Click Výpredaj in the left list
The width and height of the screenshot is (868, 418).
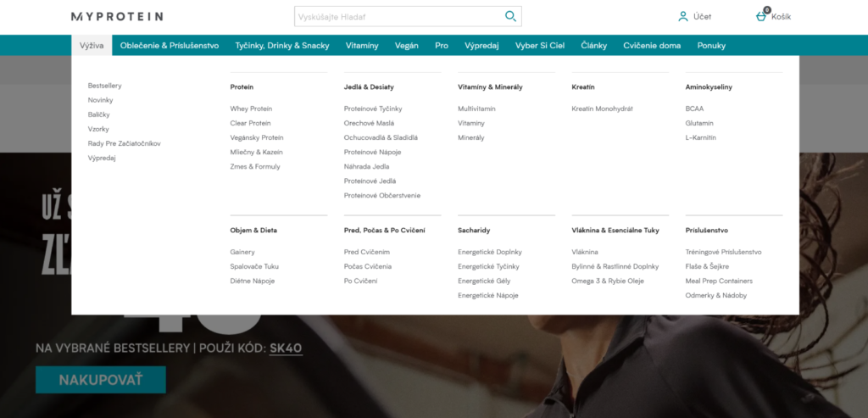pos(102,158)
